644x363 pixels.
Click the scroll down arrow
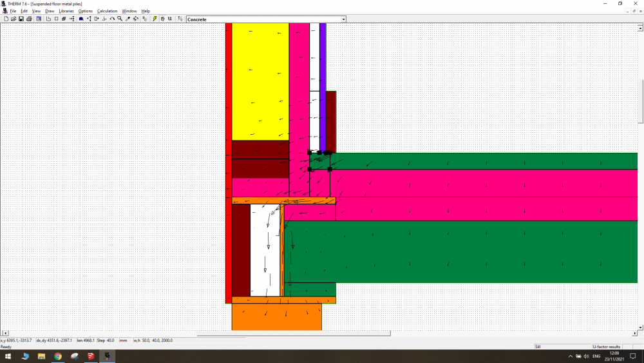[x=640, y=328]
